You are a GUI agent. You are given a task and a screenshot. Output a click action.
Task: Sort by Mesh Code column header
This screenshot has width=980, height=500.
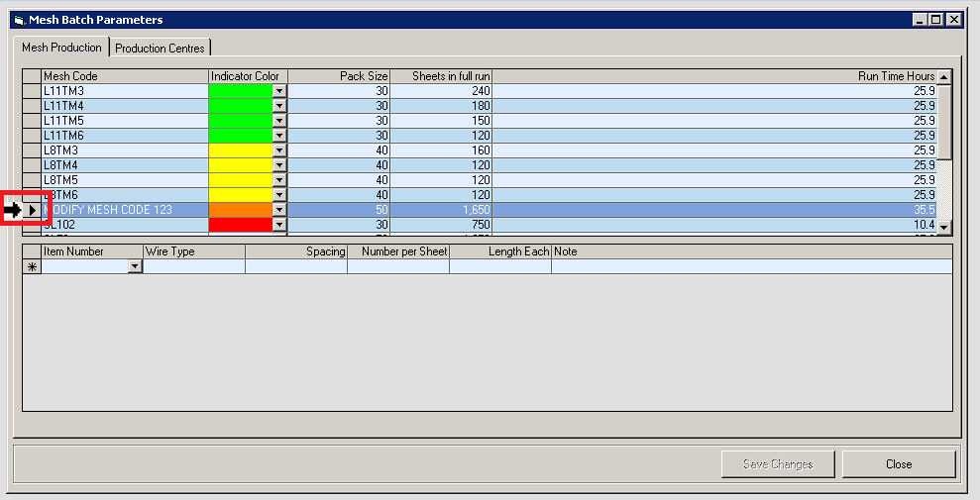pyautogui.click(x=125, y=76)
